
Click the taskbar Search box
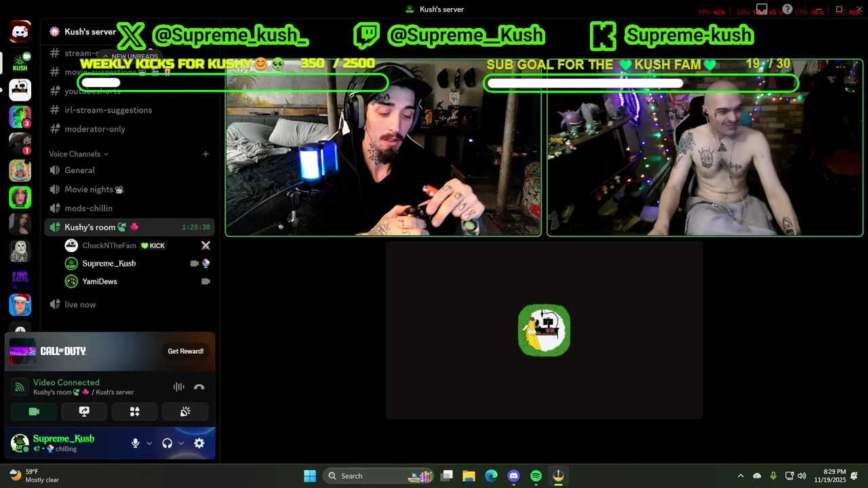(378, 476)
